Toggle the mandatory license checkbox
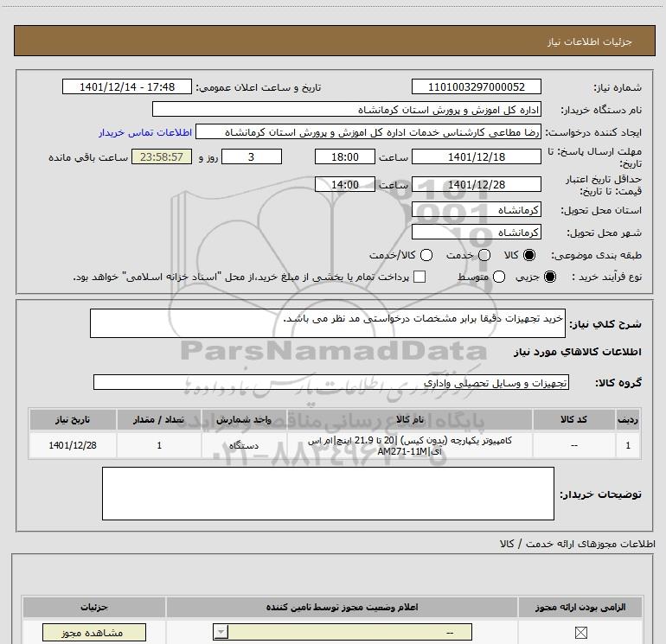Screen dimensions: 666x644 click(x=580, y=633)
